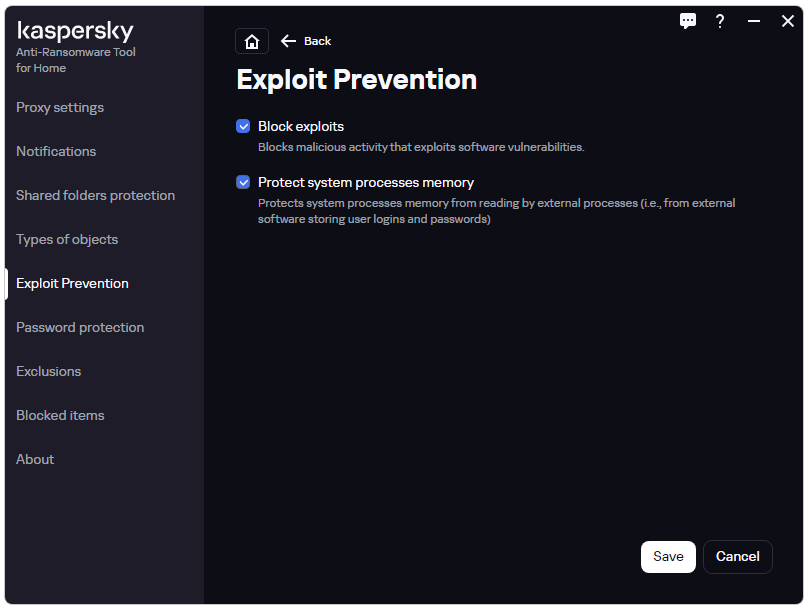Toggle Protect system processes memory checkbox
This screenshot has width=809, height=610.
[243, 182]
